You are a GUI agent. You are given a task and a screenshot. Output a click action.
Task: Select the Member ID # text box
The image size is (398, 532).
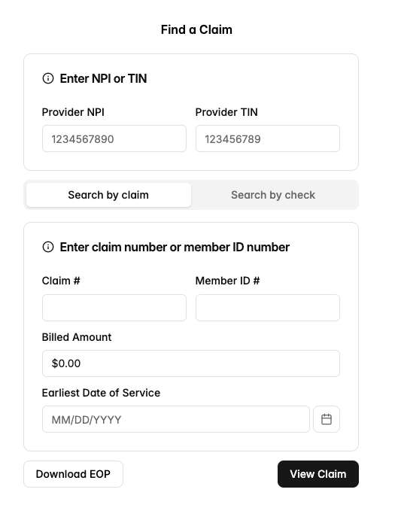coord(268,308)
